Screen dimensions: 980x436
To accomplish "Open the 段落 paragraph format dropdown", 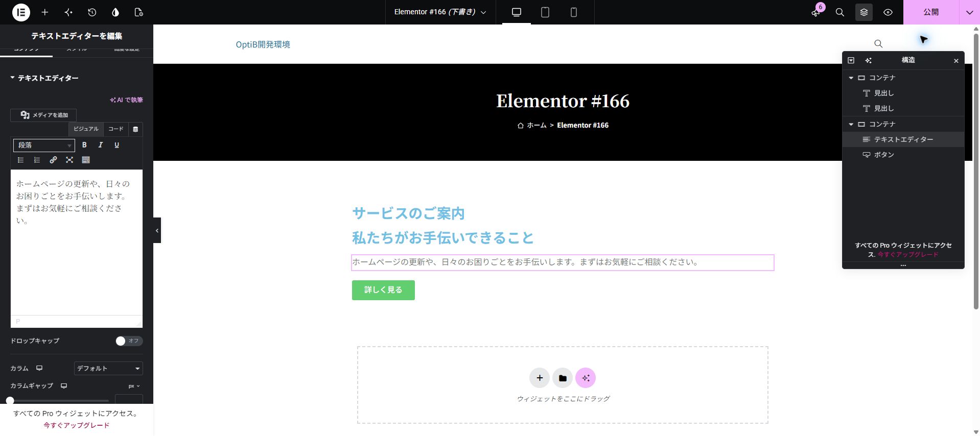I will pyautogui.click(x=44, y=146).
